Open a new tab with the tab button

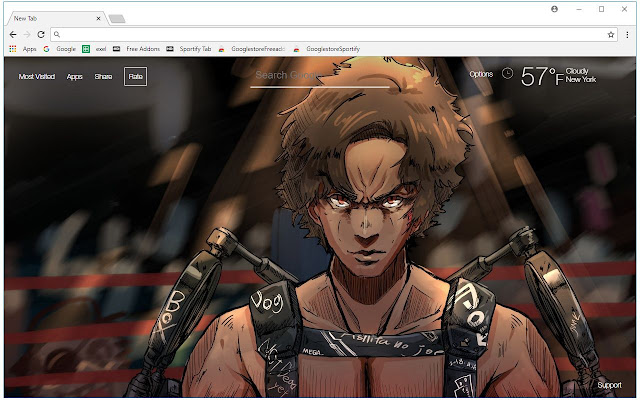pos(117,19)
